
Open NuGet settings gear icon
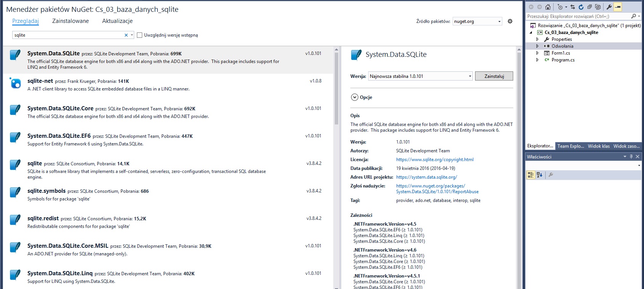coord(510,21)
